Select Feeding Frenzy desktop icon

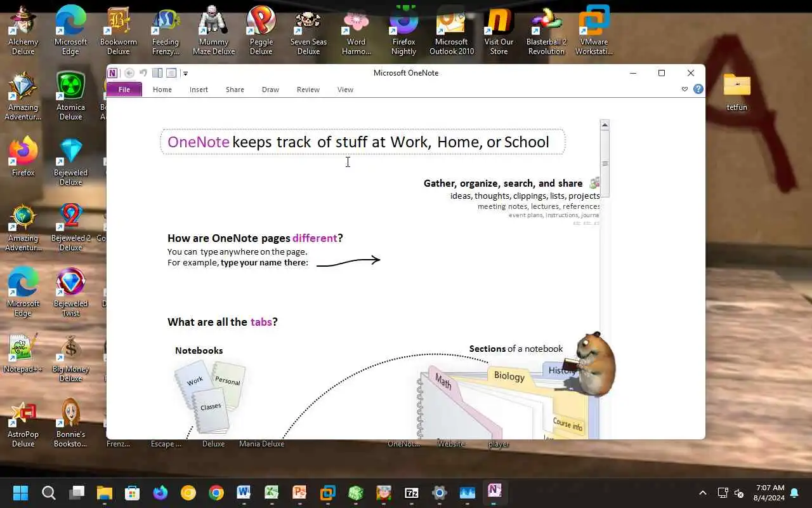[x=166, y=30]
